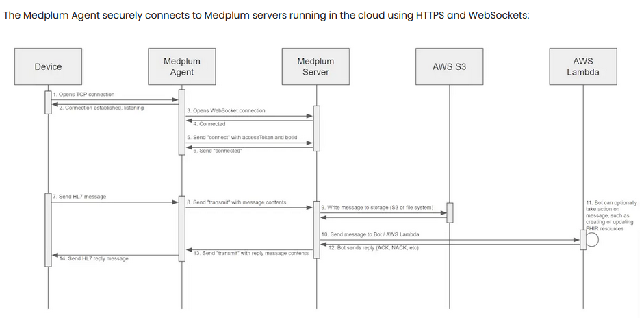This screenshot has height=329, width=644.
Task: Click label '8. Send transmit with message contents'
Action: (237, 202)
